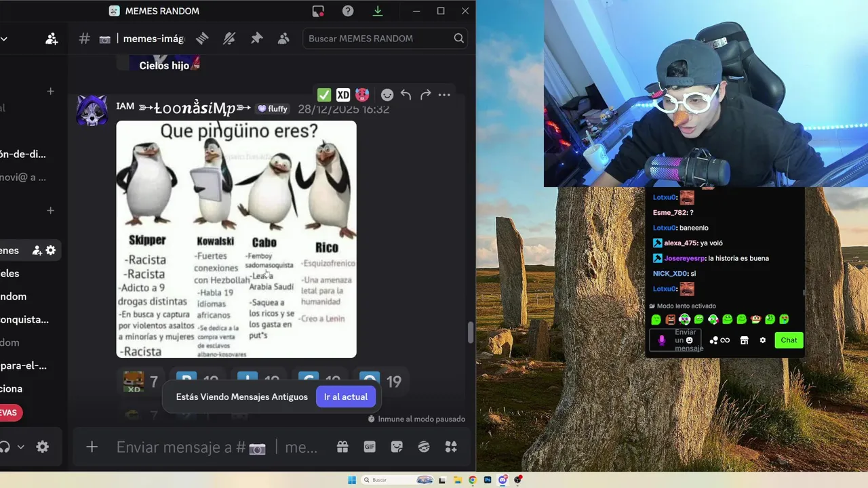Open the Discord inbox icon in title bar
Image resolution: width=868 pixels, height=488 pixels.
(x=318, y=11)
